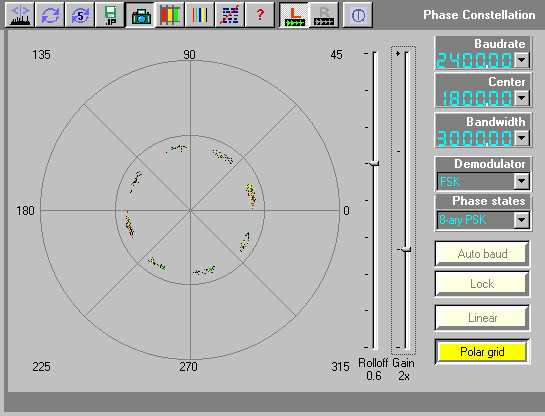This screenshot has width=545, height=416.
Task: Expand the Baudrate dropdown arrow
Action: tap(521, 60)
